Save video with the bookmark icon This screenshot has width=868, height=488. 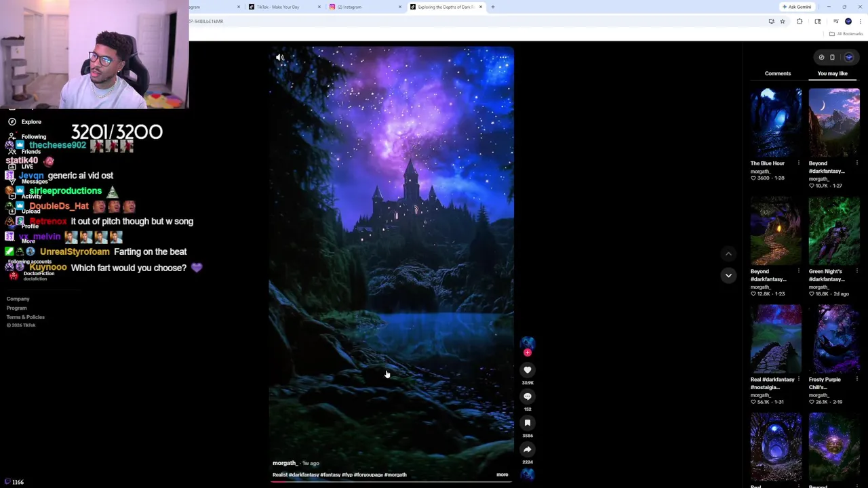(x=528, y=423)
